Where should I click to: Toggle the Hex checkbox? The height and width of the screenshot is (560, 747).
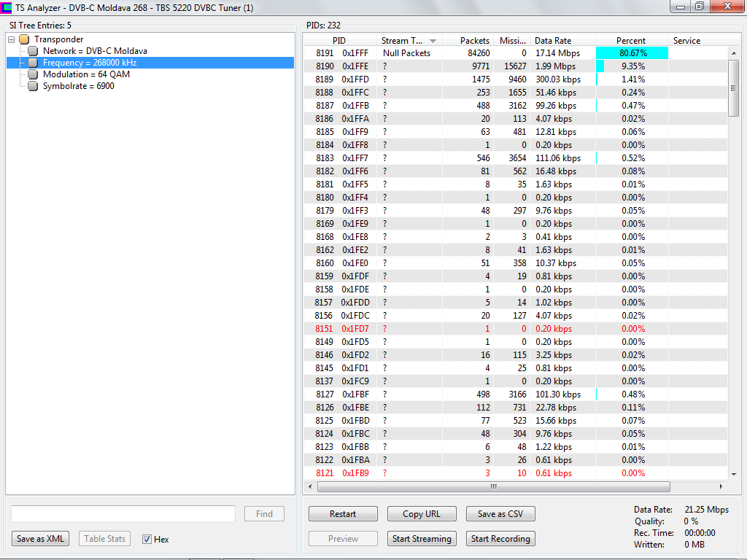(147, 539)
